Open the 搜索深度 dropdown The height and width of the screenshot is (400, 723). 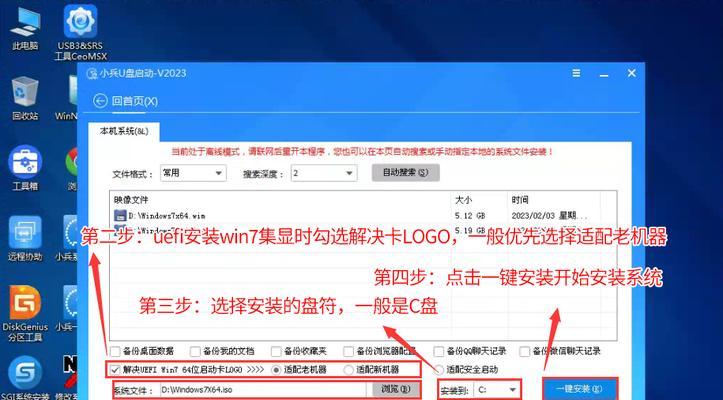coord(324,173)
